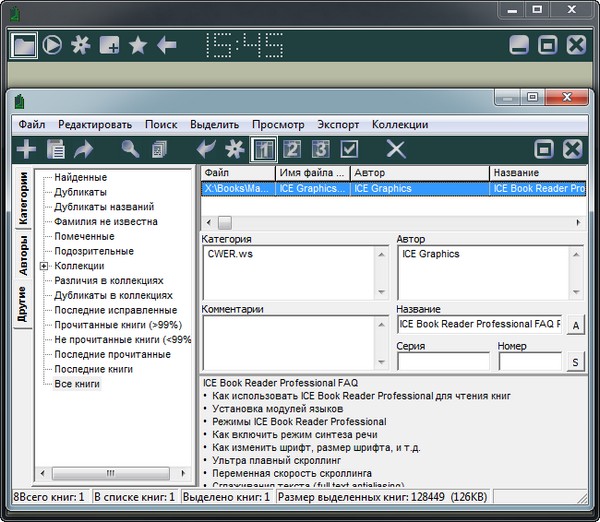Image resolution: width=600 pixels, height=522 pixels.
Task: Click the plus icon to add a book
Action: tap(26, 150)
